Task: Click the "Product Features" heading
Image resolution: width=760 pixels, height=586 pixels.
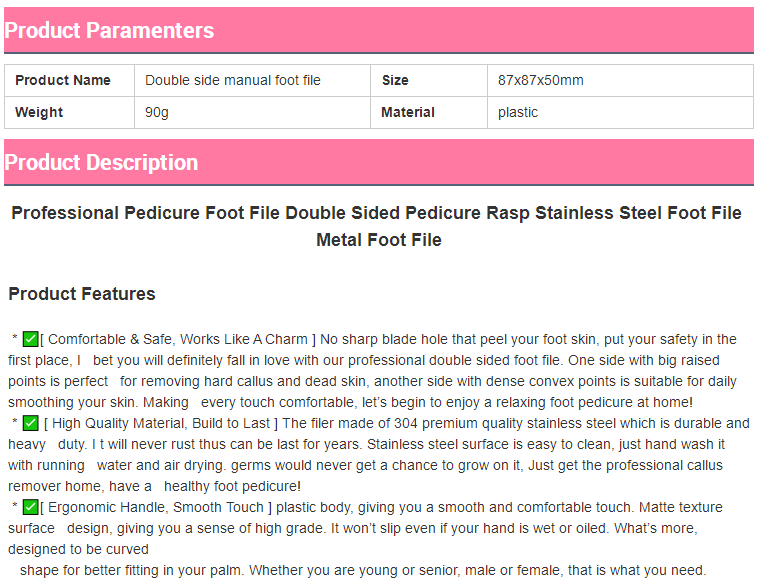Action: [x=82, y=294]
